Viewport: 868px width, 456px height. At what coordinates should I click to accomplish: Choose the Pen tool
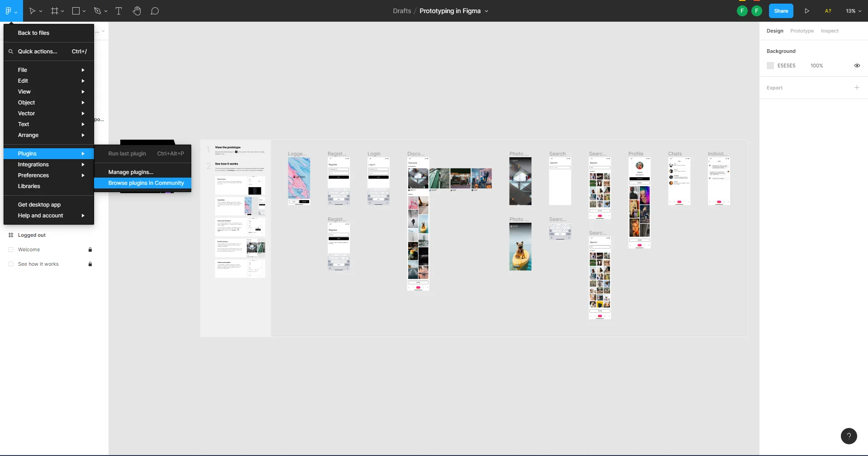pos(97,11)
